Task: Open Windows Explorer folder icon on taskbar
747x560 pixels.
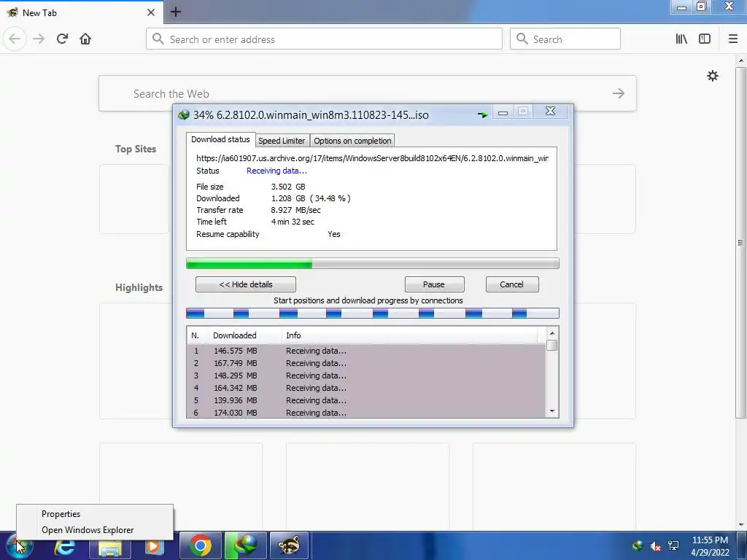Action: point(109,545)
